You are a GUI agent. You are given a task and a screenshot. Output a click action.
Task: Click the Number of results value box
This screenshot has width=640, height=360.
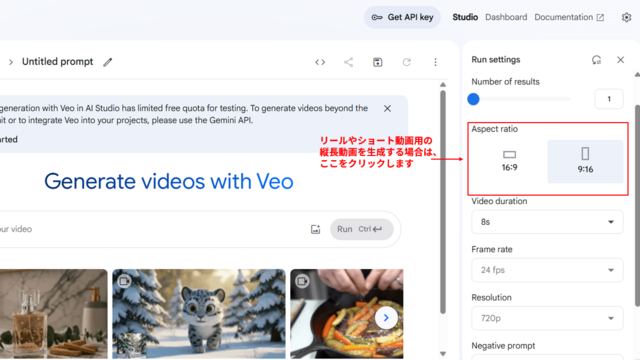(x=609, y=99)
